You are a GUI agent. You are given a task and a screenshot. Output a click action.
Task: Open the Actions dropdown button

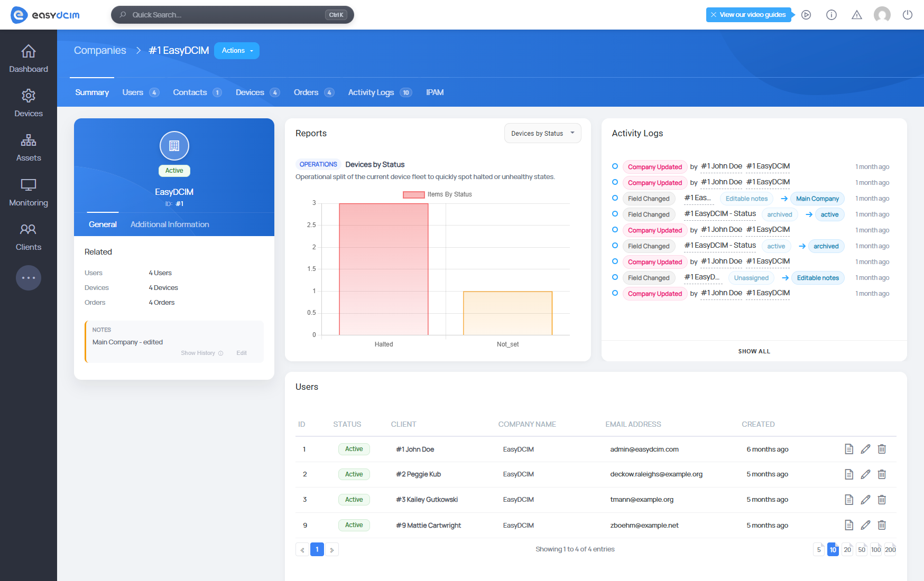point(237,51)
